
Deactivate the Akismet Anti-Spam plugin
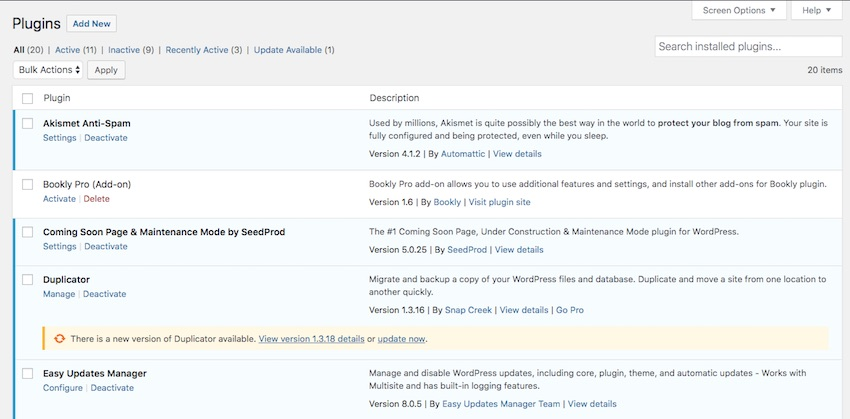(106, 138)
